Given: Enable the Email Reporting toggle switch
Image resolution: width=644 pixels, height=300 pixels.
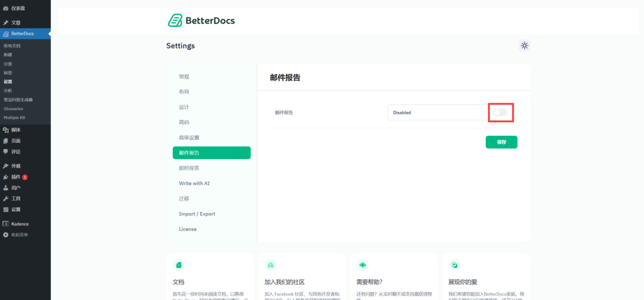Looking at the screenshot, I should 500,113.
